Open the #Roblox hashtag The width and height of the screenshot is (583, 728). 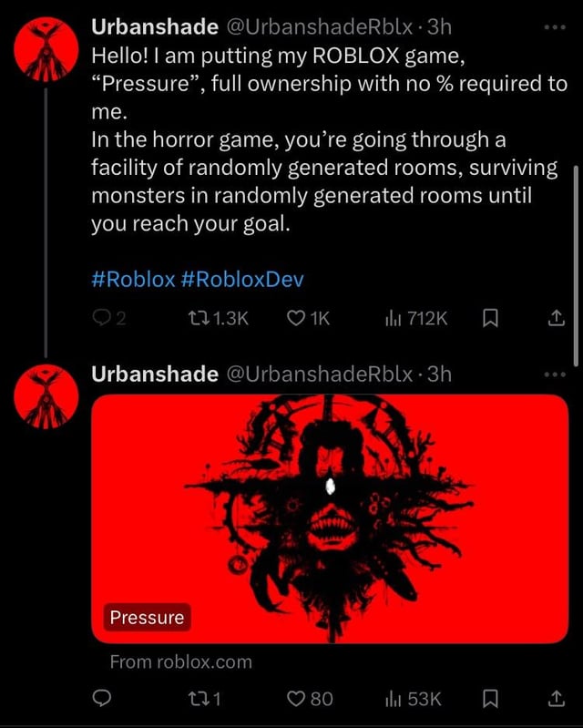[x=133, y=279]
